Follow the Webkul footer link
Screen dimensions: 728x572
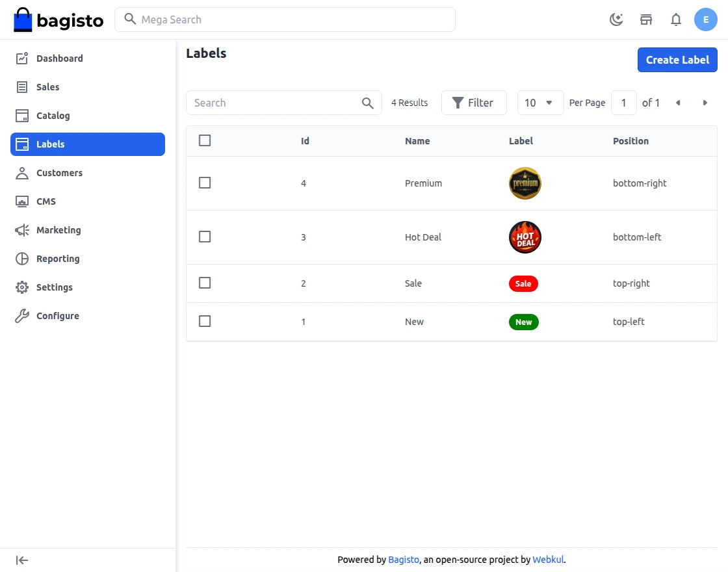click(548, 560)
